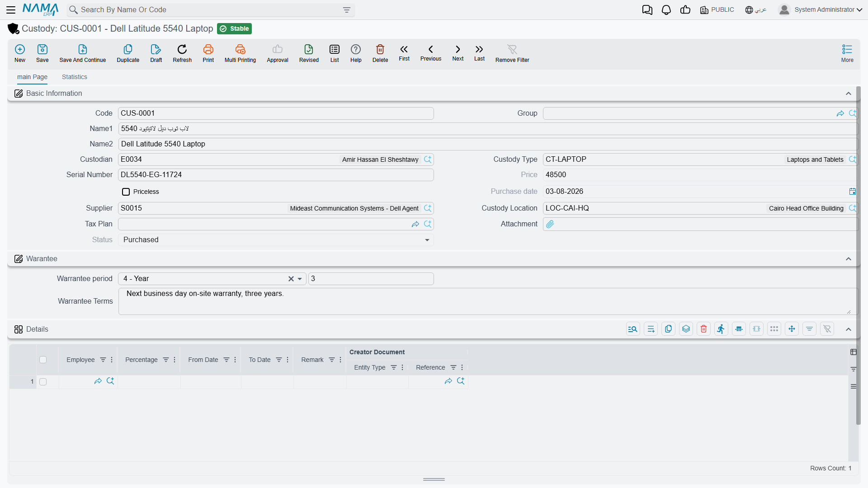Open the chat messages icon
Viewport: 868px width, 488px height.
point(647,10)
